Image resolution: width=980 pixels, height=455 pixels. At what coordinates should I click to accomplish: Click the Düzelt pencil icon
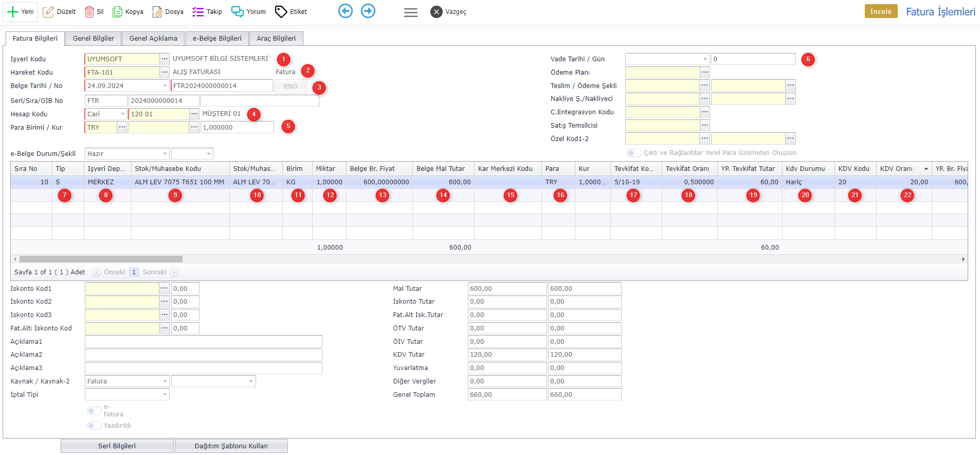pyautogui.click(x=48, y=12)
